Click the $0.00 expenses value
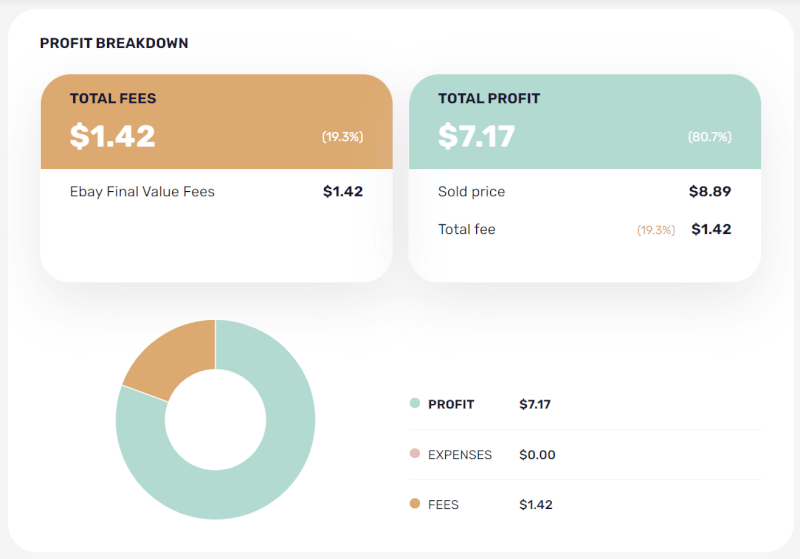The height and width of the screenshot is (559, 800). [x=537, y=454]
